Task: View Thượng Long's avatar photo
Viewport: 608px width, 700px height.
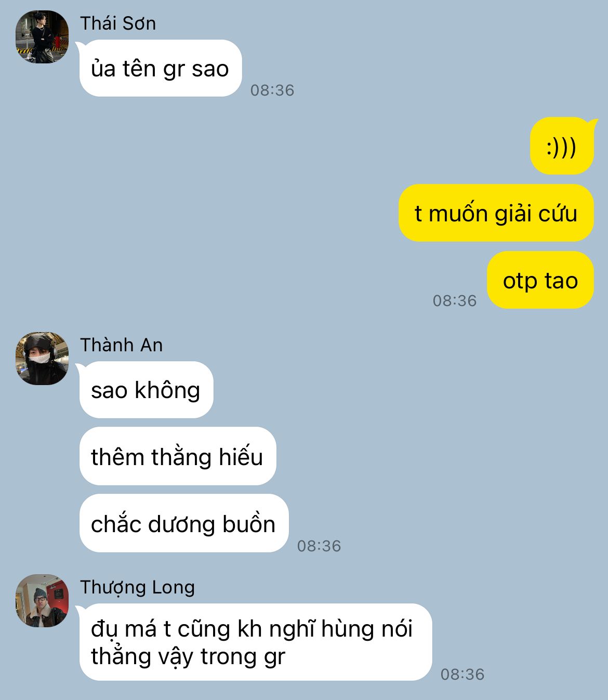Action: 42,601
